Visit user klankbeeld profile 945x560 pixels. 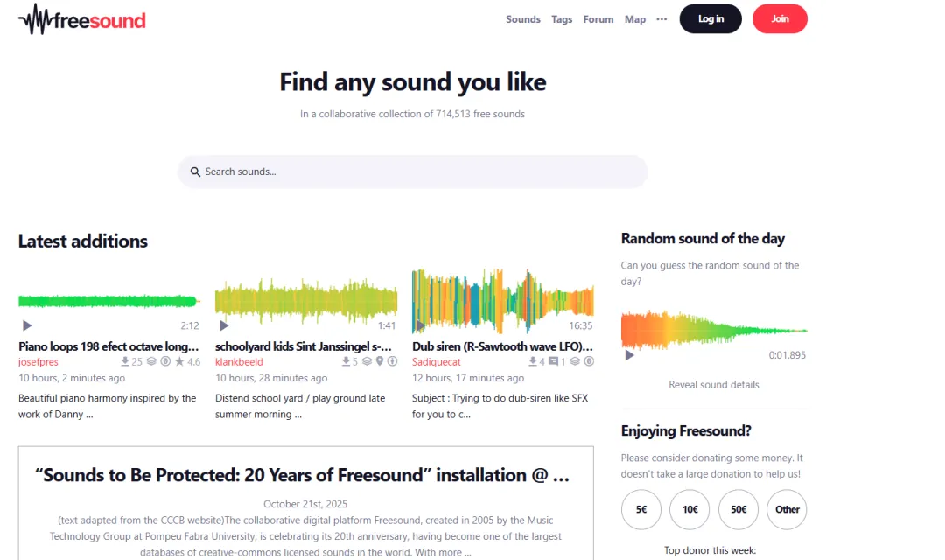pyautogui.click(x=239, y=362)
